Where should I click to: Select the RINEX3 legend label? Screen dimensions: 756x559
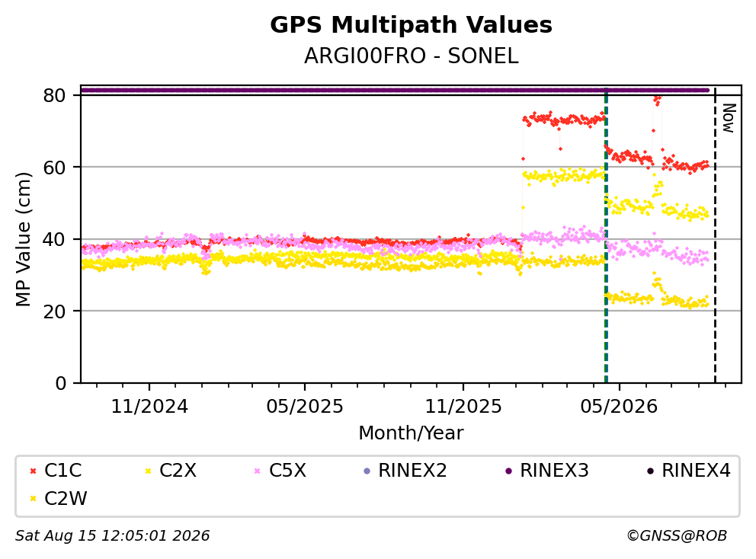[555, 471]
